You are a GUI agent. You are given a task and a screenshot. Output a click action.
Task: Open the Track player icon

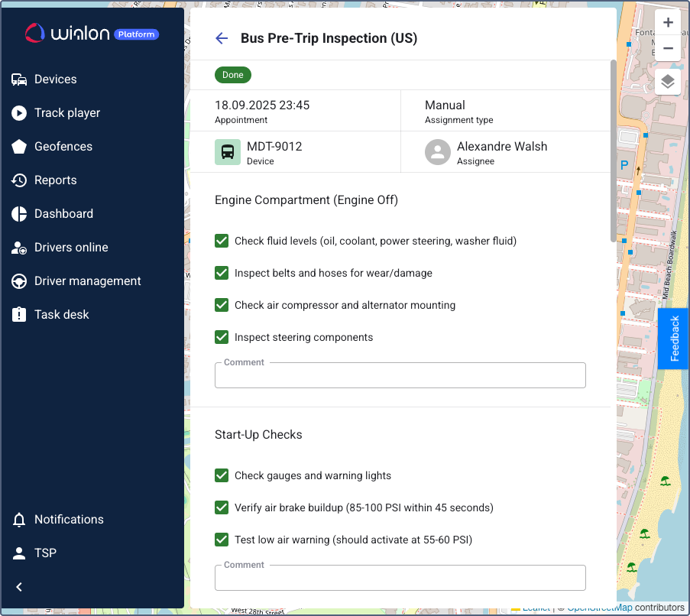pos(19,113)
